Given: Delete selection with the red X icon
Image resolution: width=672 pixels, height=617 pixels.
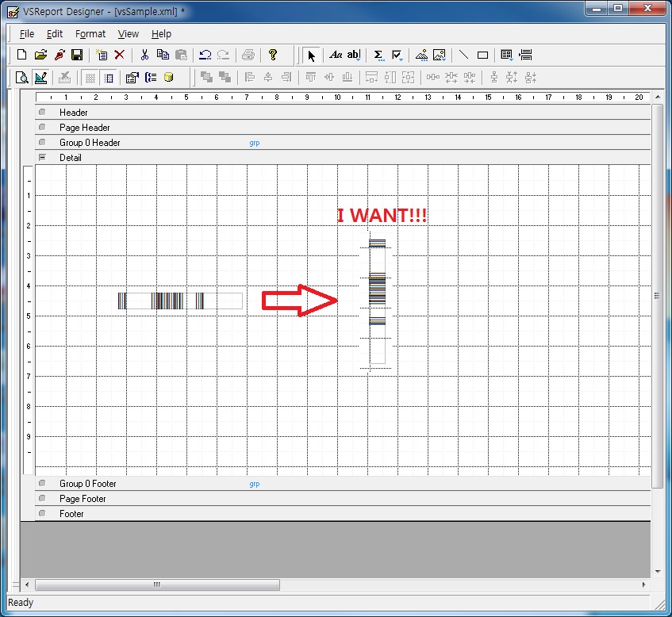Looking at the screenshot, I should (119, 55).
